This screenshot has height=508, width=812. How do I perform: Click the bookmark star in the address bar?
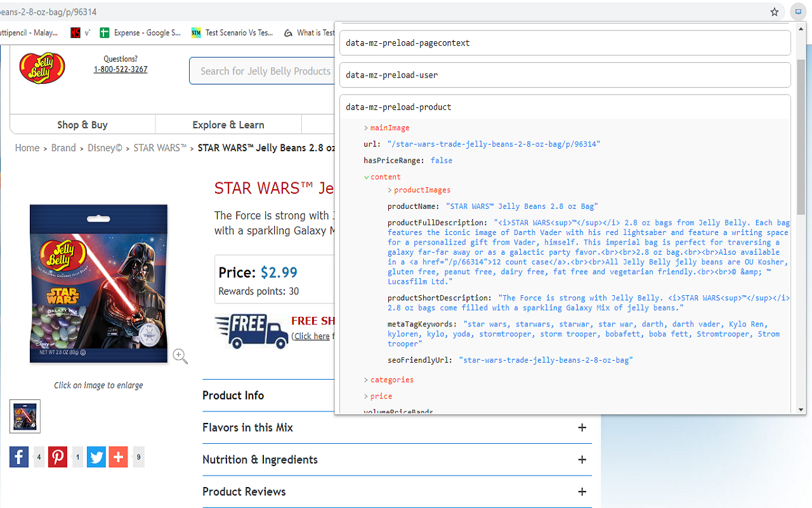click(774, 11)
